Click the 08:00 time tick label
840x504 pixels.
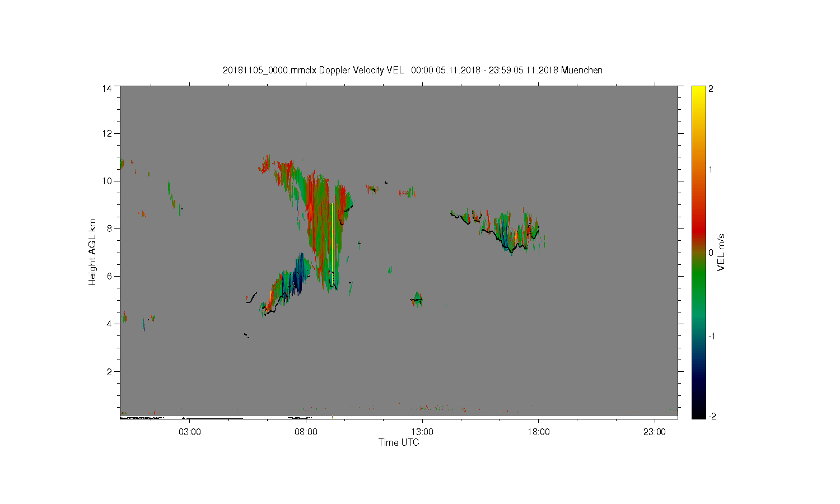click(x=306, y=432)
